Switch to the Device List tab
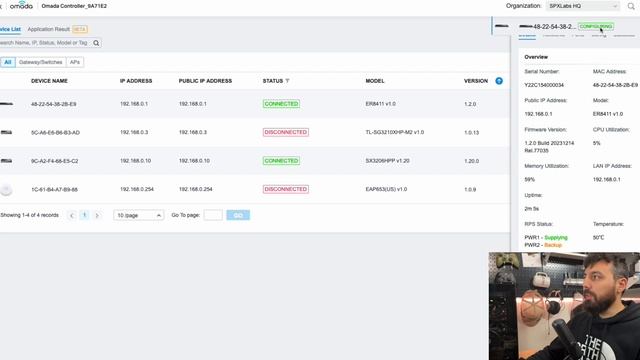Screen dimensions: 640x360 pos(10,29)
